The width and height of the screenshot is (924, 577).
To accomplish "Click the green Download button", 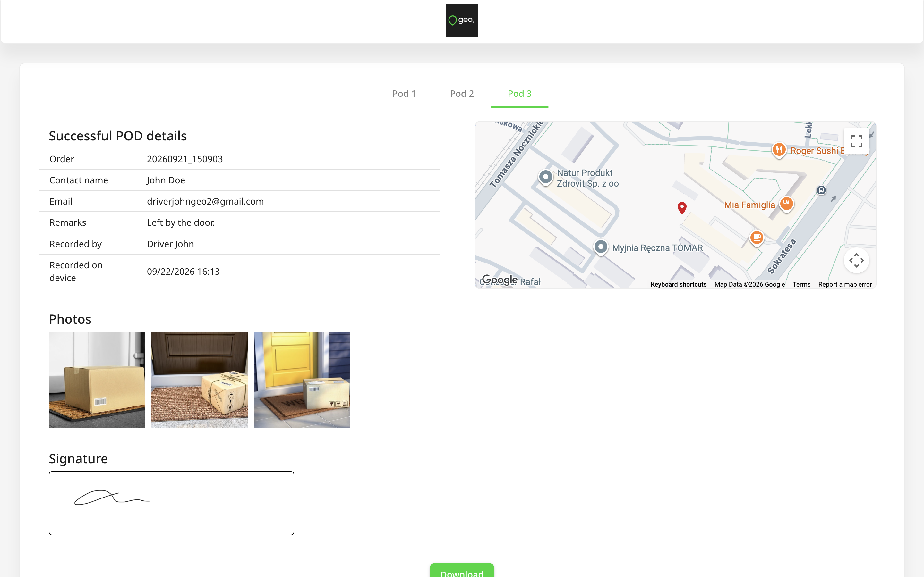I will click(462, 571).
